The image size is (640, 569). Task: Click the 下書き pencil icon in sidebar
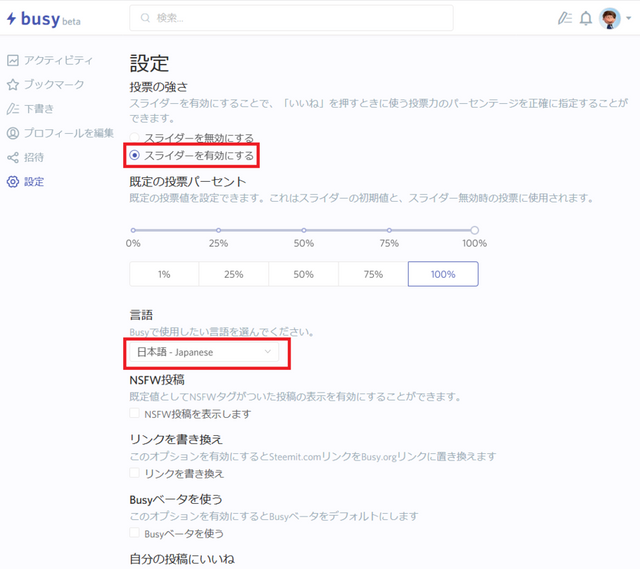click(x=13, y=109)
